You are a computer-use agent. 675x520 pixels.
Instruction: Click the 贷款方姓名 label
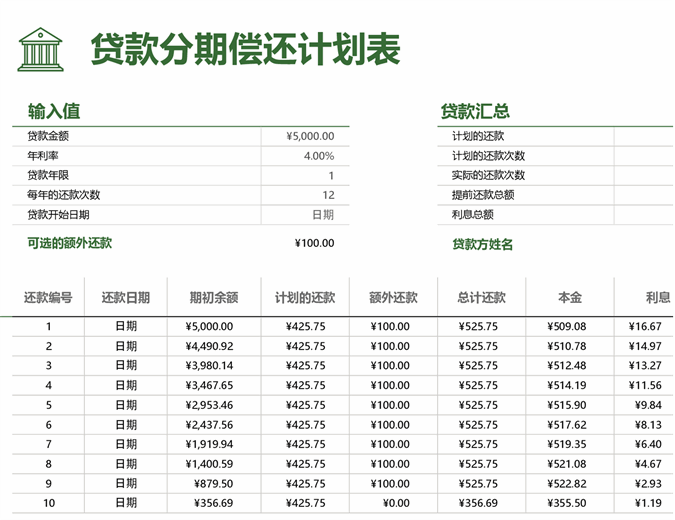point(482,244)
